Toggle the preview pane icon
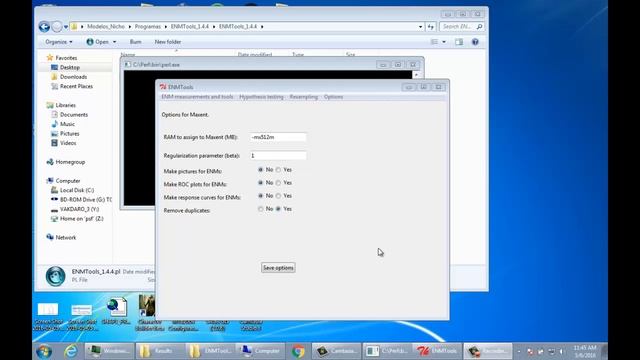The image size is (640, 360). coord(459,42)
